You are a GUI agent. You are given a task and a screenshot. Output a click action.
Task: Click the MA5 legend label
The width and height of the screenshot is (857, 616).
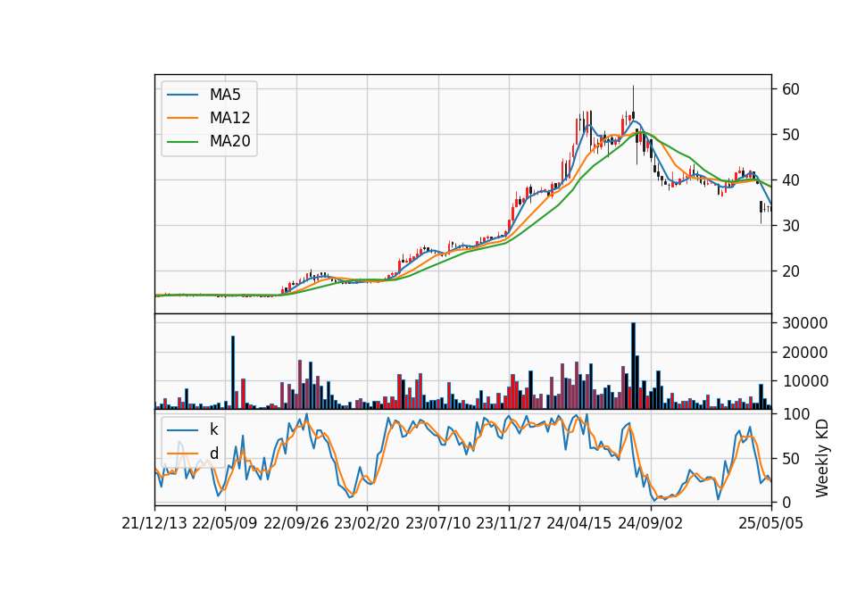coord(225,95)
